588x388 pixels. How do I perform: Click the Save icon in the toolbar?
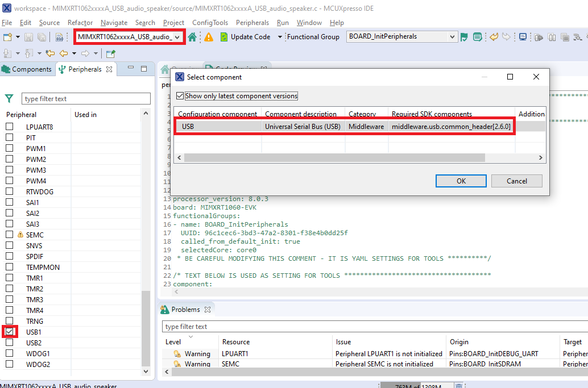28,36
